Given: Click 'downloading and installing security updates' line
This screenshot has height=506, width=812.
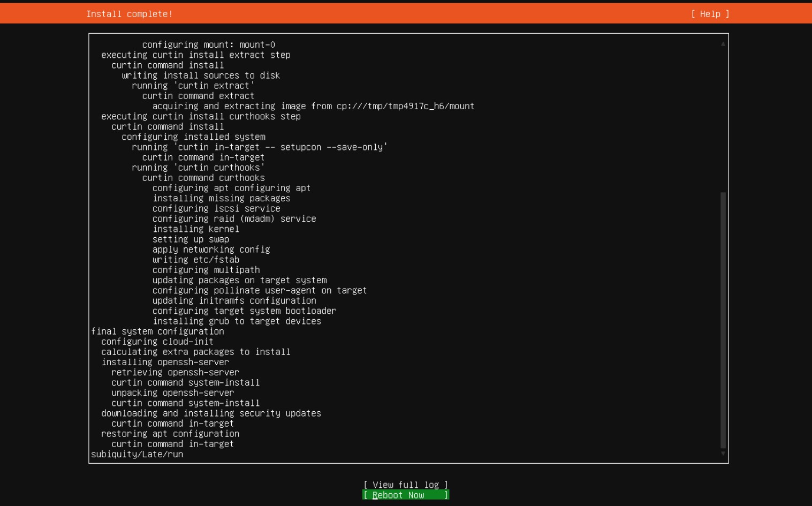Looking at the screenshot, I should click(x=211, y=413).
